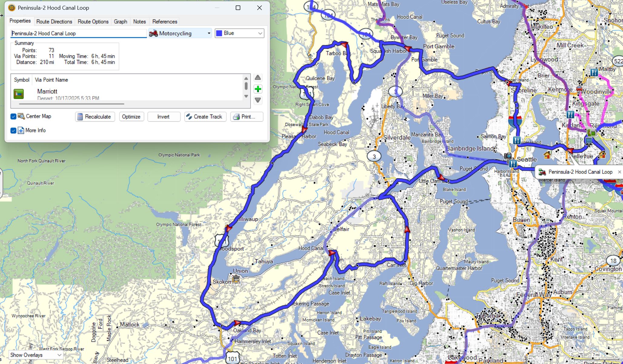The height and width of the screenshot is (364, 623).
Task: Click shopping cart waypoint icon near Union
Action: coord(236,278)
